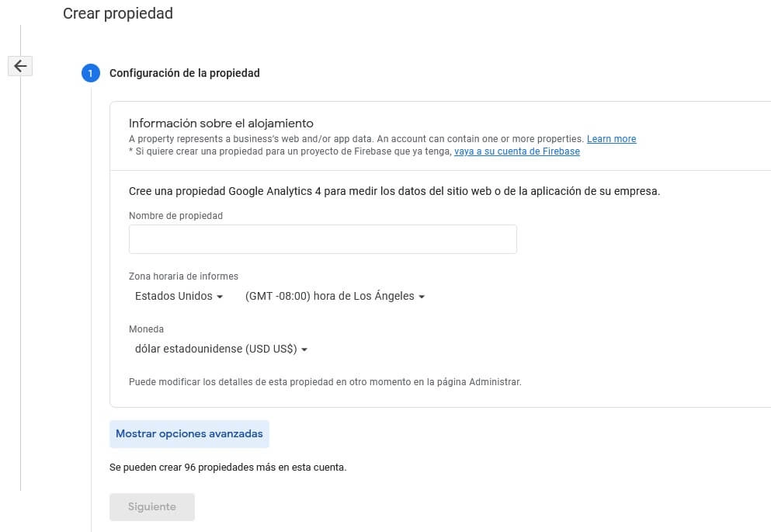Click the Zona horaria de informes label
Image resolution: width=771 pixels, height=532 pixels.
pyautogui.click(x=183, y=276)
